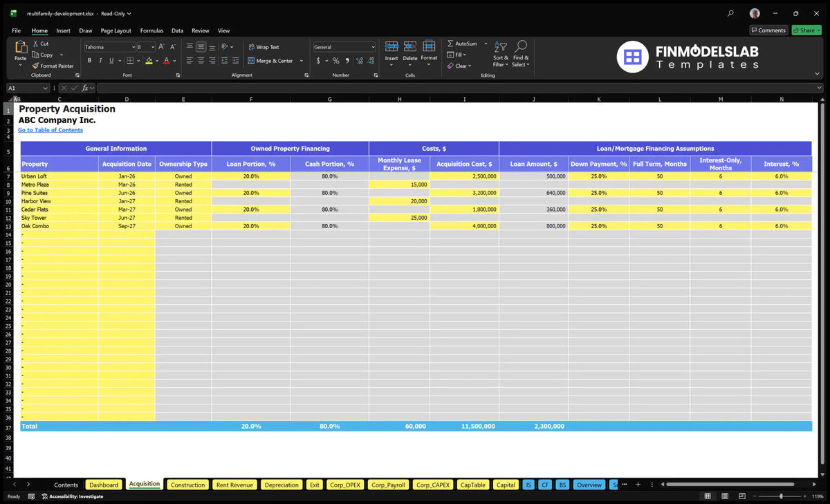Switch to Page Layout view in the status bar
The width and height of the screenshot is (830, 504).
[724, 496]
